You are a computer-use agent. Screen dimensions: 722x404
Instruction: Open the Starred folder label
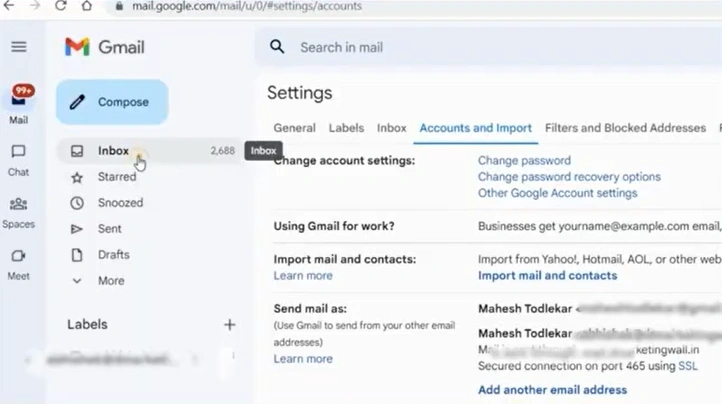click(117, 177)
